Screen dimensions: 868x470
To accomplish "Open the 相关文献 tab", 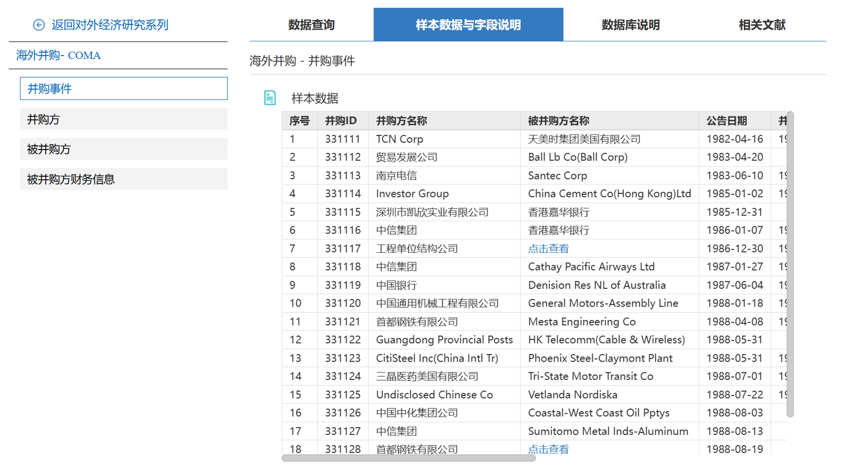I will [x=761, y=25].
